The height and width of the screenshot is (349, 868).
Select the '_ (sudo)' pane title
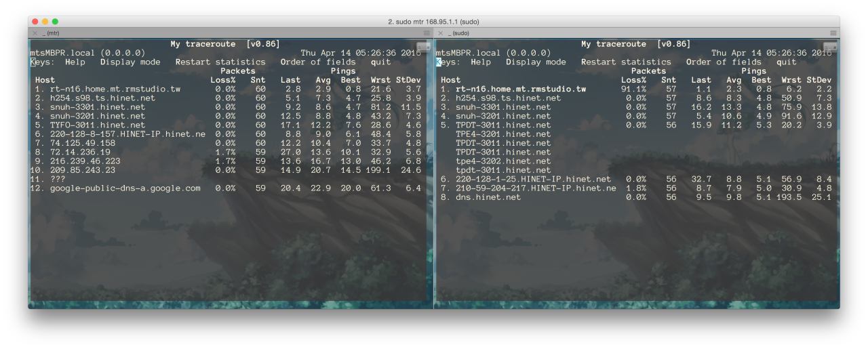pos(458,33)
